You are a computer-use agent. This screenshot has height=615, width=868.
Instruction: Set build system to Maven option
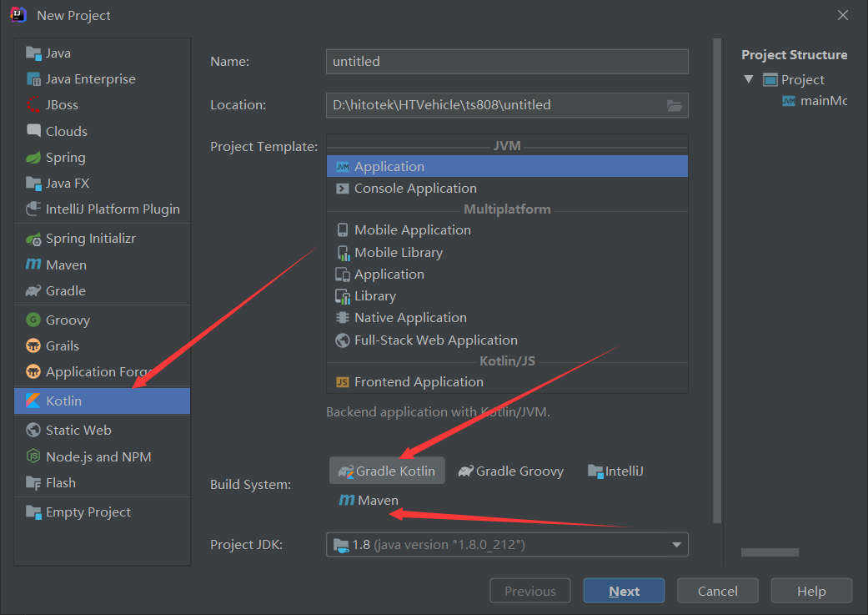369,501
